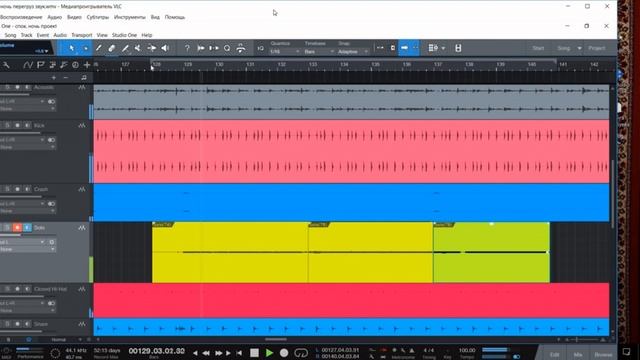Viewport: 640px width, 360px height.
Task: Click the Start page button
Action: 538,48
